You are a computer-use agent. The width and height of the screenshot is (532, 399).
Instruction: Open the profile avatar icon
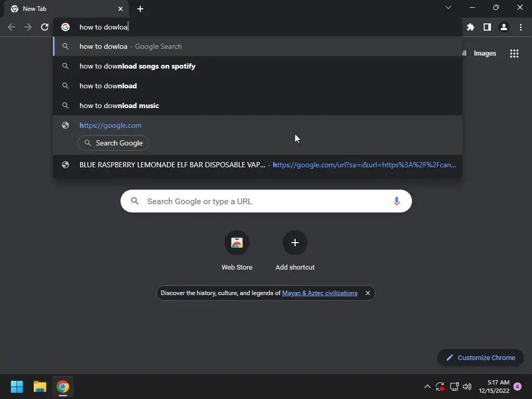pos(504,27)
